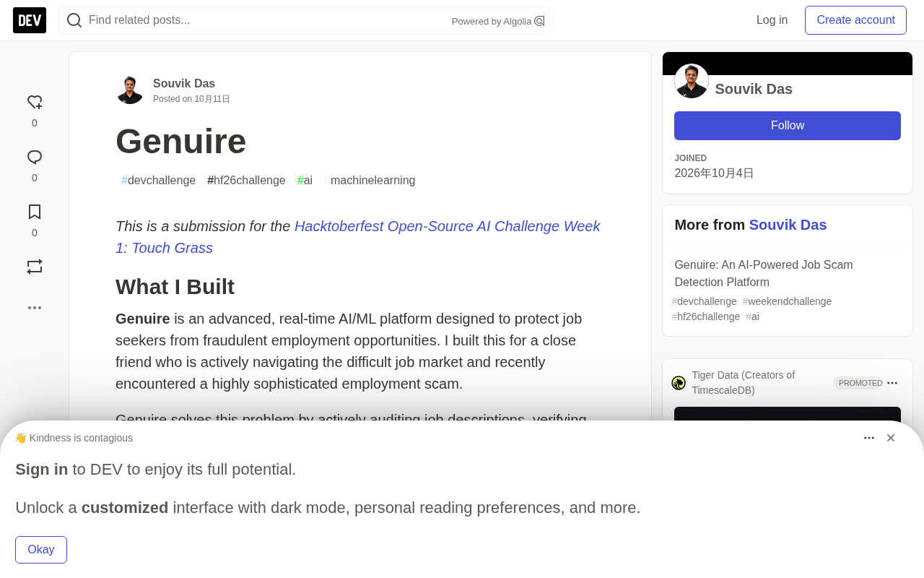The height and width of the screenshot is (578, 924).
Task: Click the joined date 2026年10月4日
Action: coord(714,173)
